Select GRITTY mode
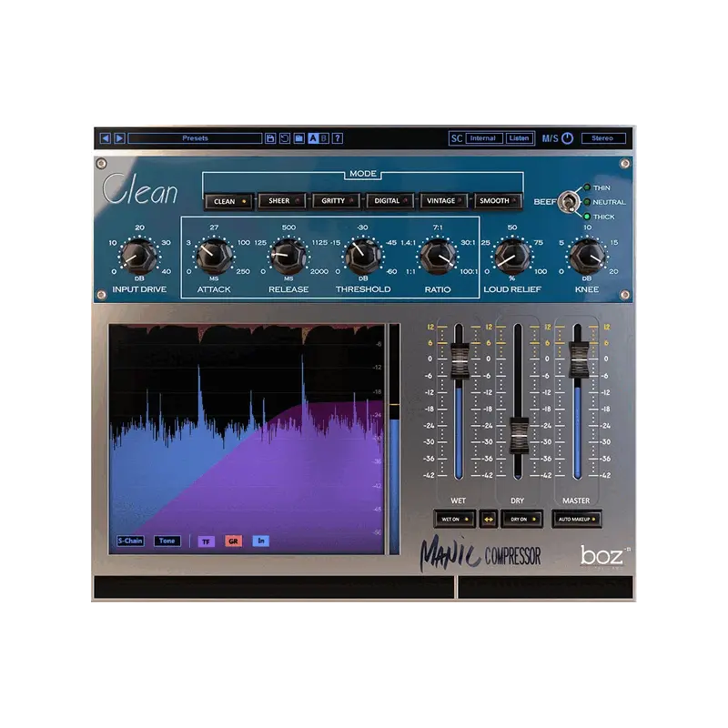The width and height of the screenshot is (728, 728). click(x=337, y=201)
